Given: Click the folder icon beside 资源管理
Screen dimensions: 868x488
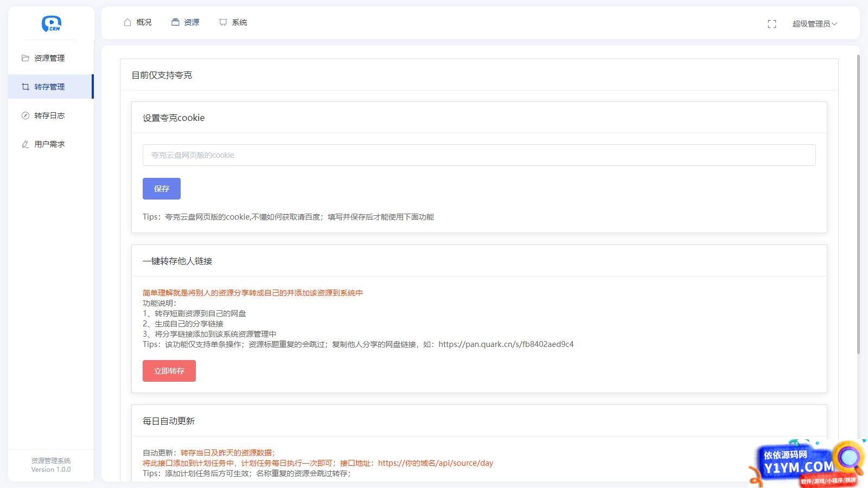Looking at the screenshot, I should click(25, 58).
